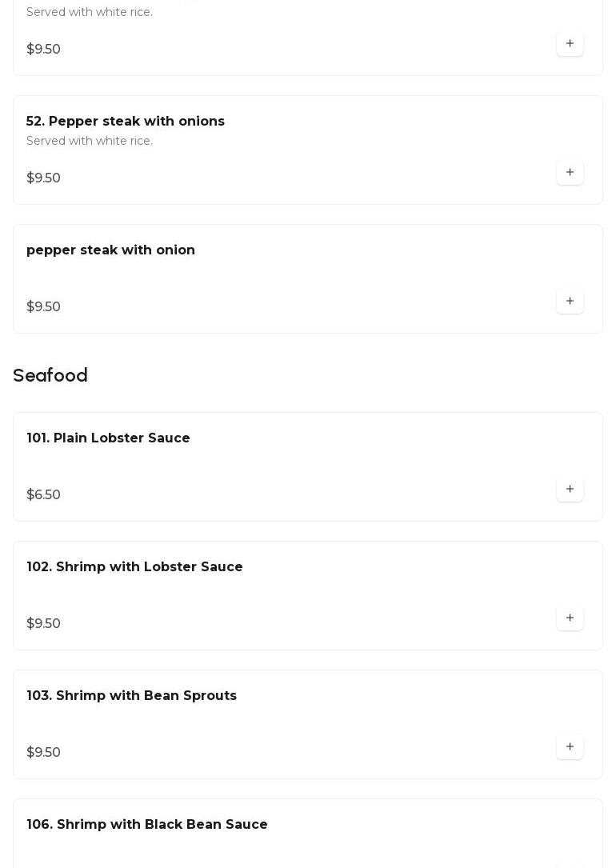Screen dimensions: 616x868
Task: Open 103. Shrimp with Bean Sprouts details
Action: 131,696
